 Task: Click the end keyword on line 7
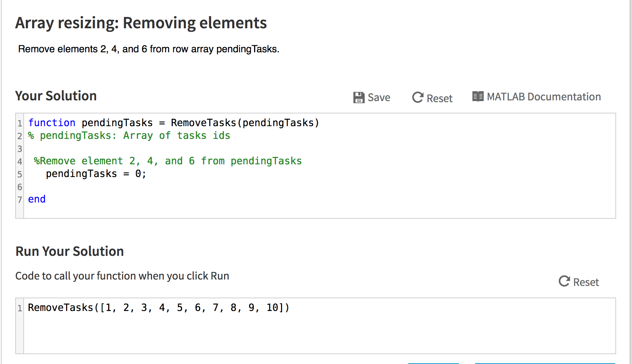click(36, 199)
